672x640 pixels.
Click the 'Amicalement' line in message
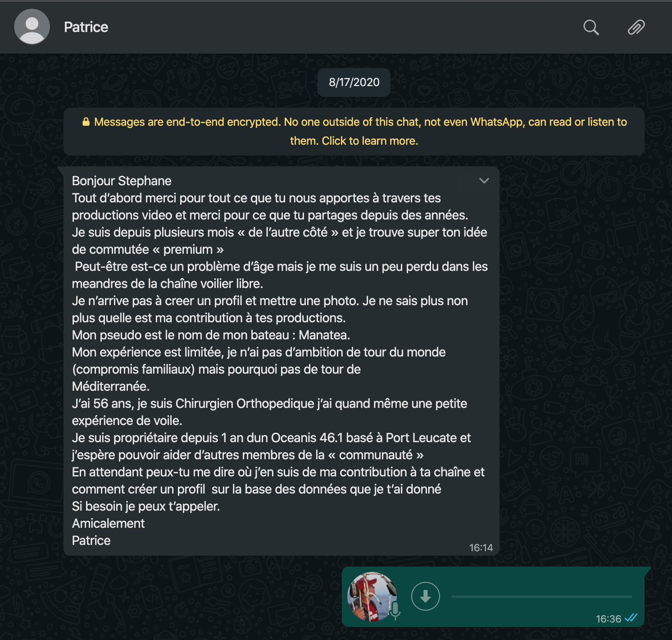pos(108,523)
